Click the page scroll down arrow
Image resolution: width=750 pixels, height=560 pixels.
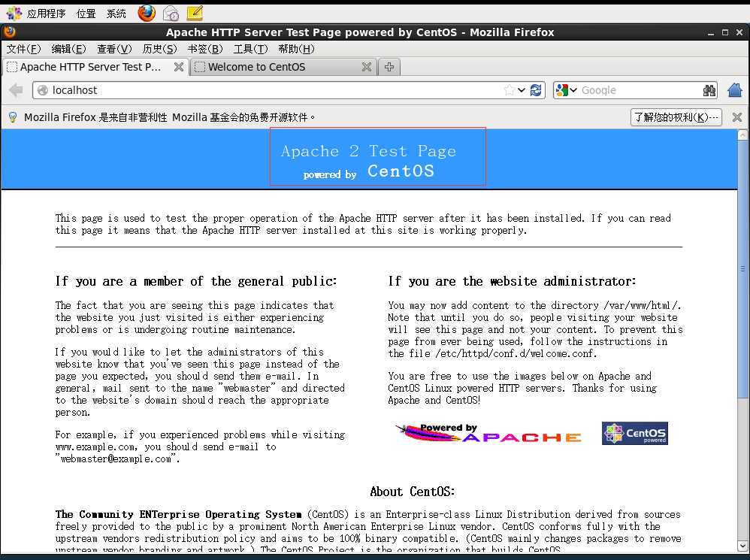[742, 546]
